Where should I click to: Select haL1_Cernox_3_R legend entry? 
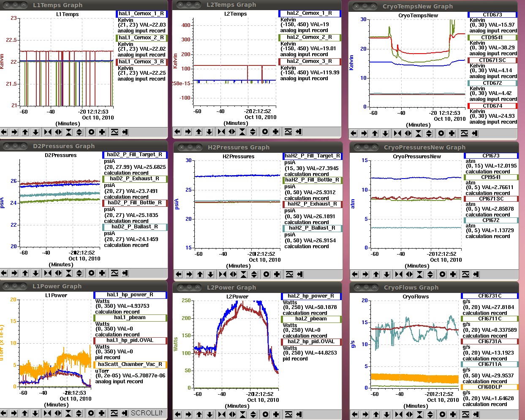(141, 62)
